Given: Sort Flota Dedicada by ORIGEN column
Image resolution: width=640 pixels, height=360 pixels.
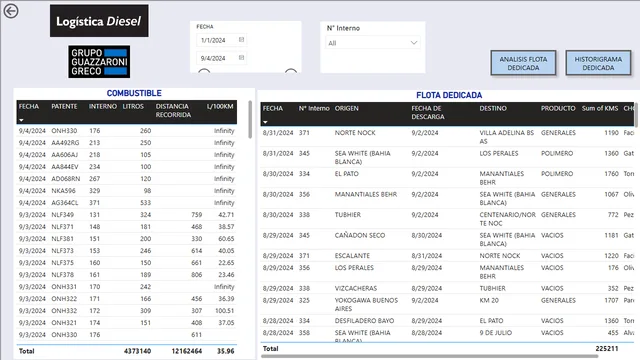Looking at the screenshot, I should coord(347,109).
